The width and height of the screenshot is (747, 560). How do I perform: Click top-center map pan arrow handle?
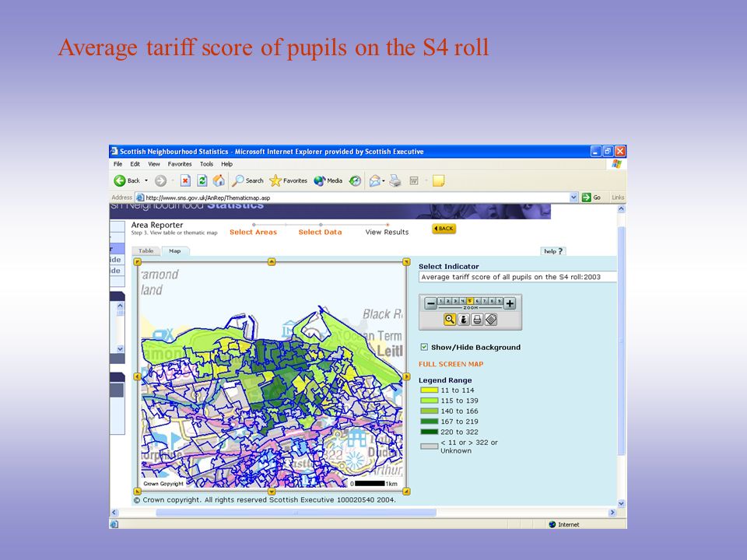(x=272, y=261)
